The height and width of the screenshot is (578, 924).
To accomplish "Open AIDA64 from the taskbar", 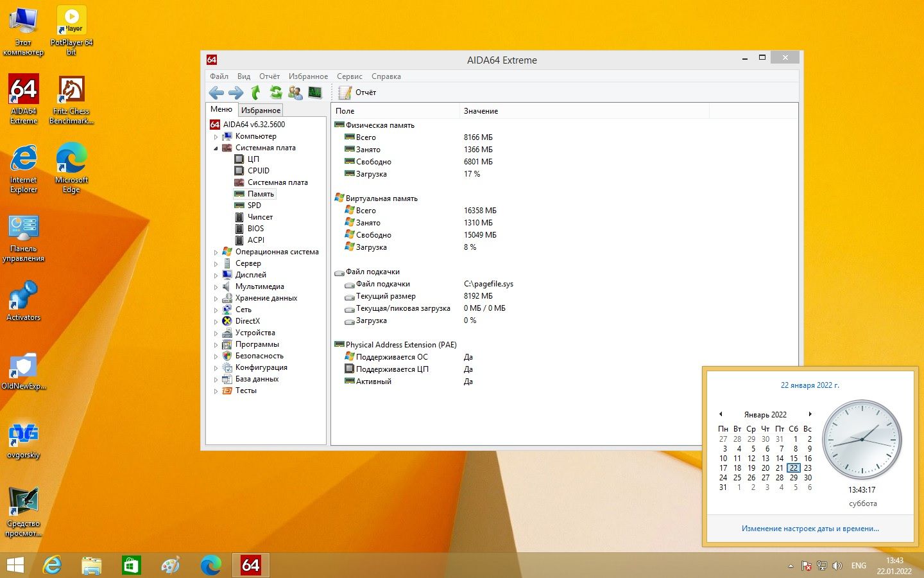I will (x=250, y=565).
